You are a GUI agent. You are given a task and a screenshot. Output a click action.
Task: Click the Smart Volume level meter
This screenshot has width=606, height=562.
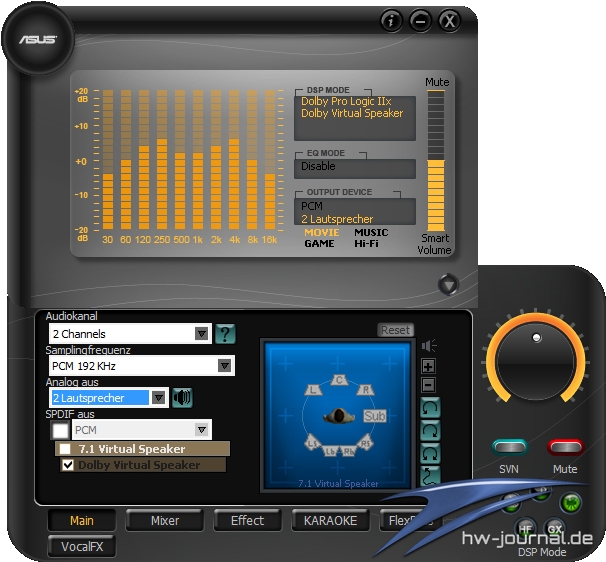coord(436,161)
